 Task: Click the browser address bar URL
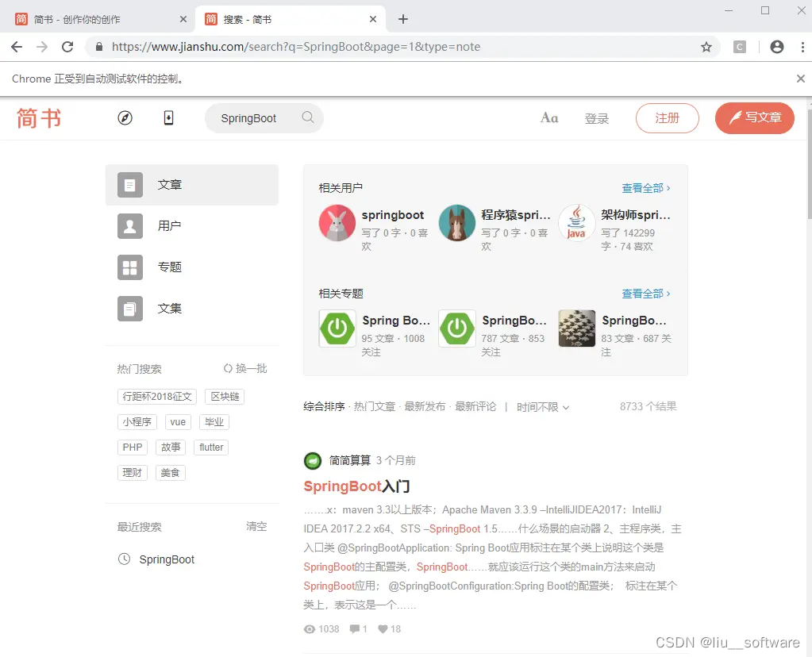296,47
